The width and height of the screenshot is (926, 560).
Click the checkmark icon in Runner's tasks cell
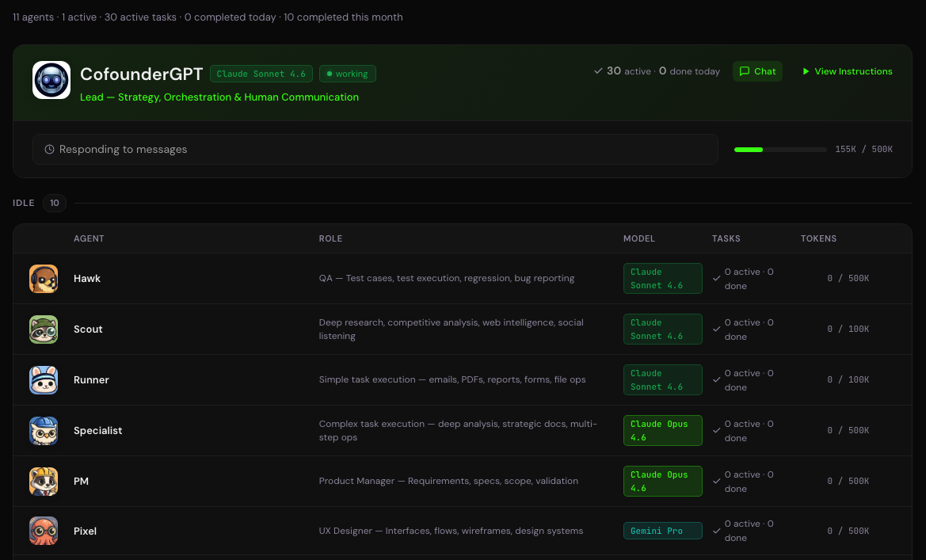click(x=716, y=380)
